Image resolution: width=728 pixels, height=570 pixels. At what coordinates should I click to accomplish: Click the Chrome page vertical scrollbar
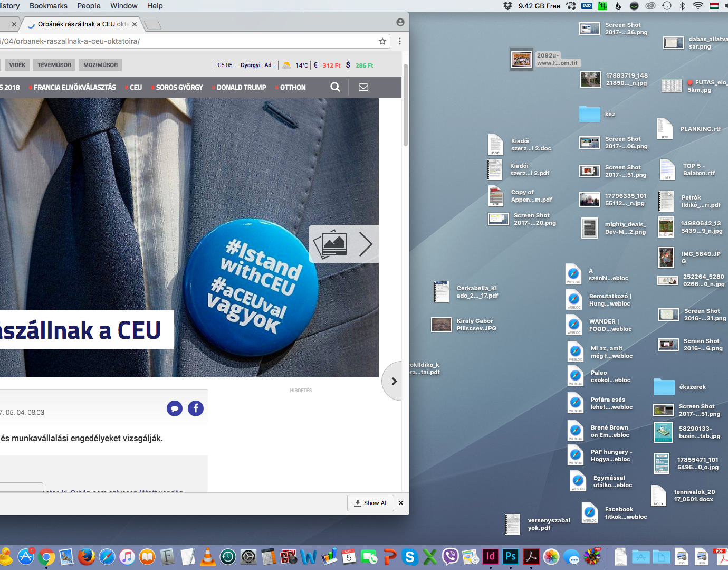click(x=406, y=106)
